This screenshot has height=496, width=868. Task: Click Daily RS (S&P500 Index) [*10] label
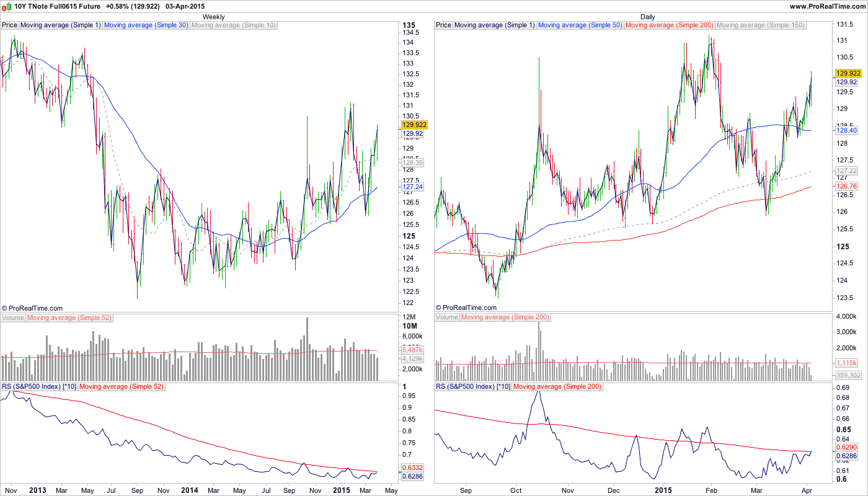tap(474, 386)
